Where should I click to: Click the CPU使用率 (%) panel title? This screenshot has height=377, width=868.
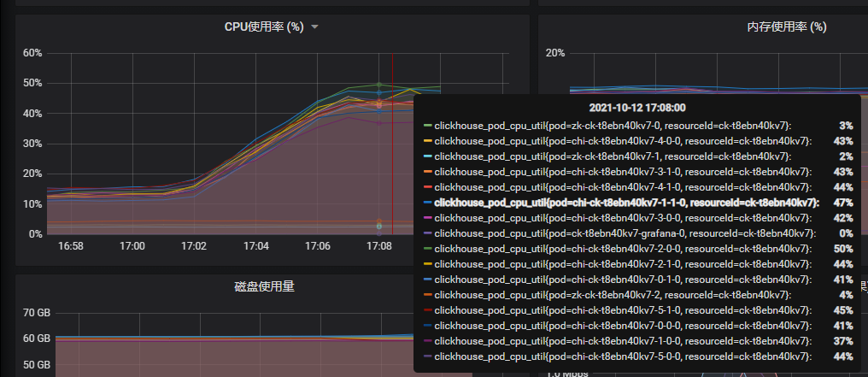pyautogui.click(x=264, y=27)
